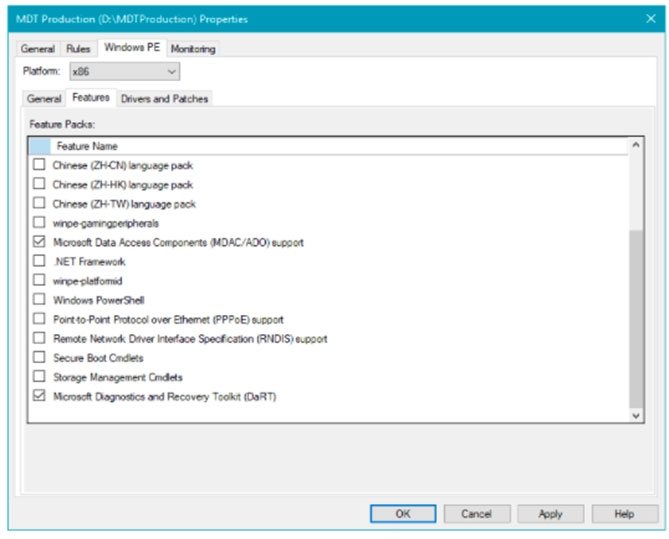Uncheck the MDAC/ADO support checkbox
Screen dimensions: 669x539
(39, 242)
